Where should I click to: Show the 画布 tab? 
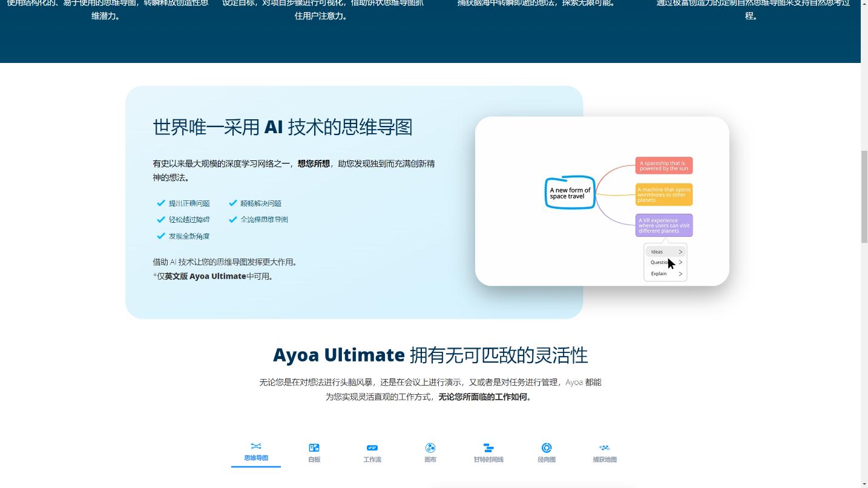coord(430,453)
